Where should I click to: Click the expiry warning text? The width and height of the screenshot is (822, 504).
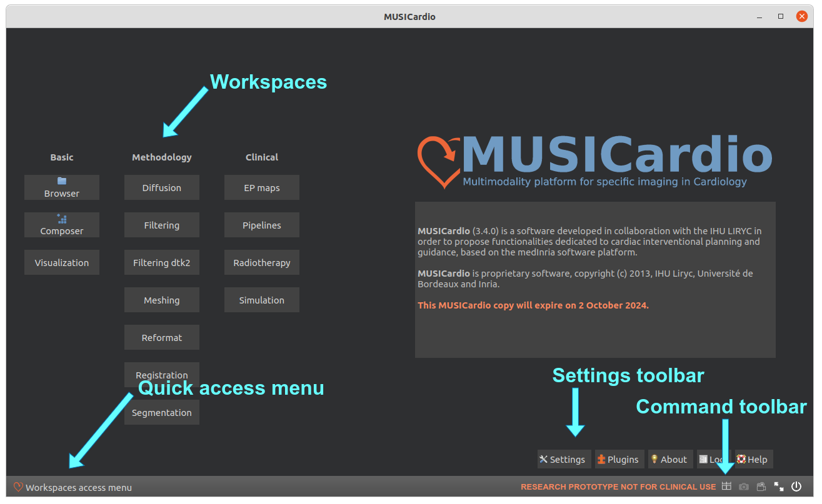533,305
